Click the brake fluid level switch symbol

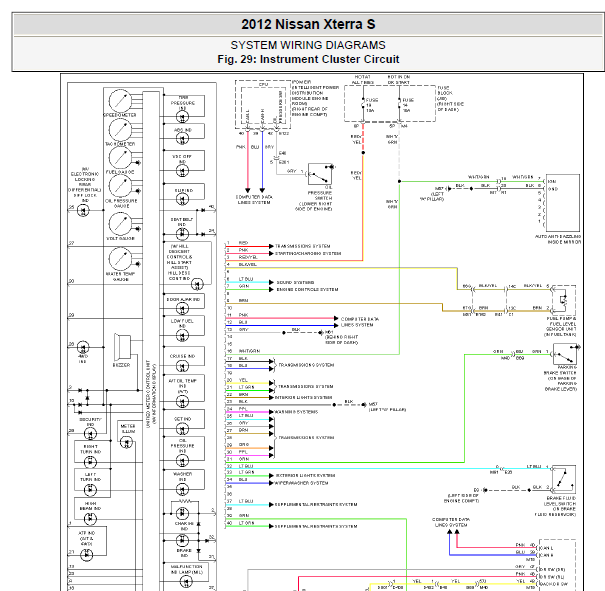pos(564,480)
